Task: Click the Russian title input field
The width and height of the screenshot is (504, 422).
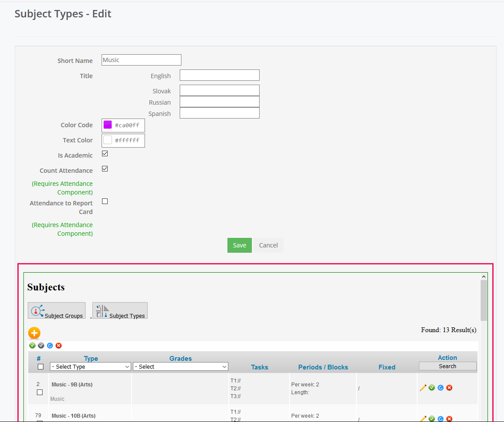Action: tap(220, 102)
